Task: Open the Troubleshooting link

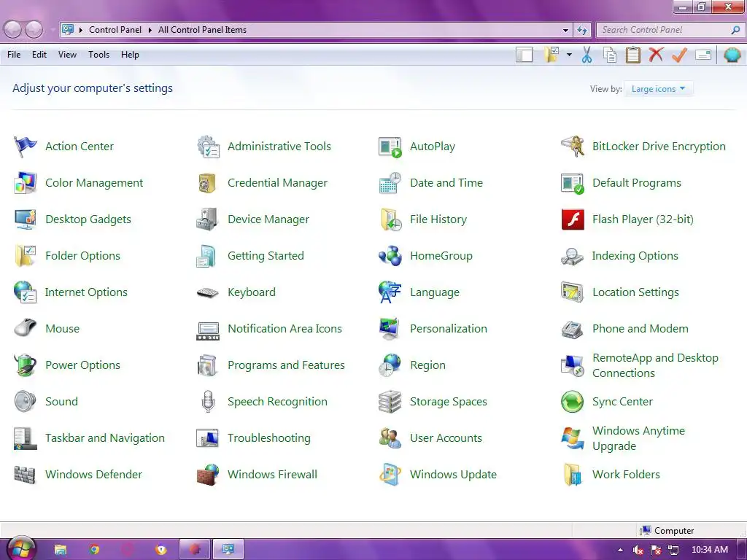Action: click(x=268, y=438)
